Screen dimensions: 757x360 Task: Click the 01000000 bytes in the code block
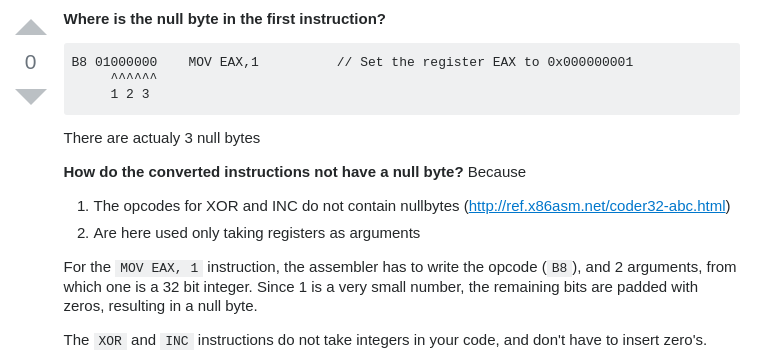tap(126, 62)
